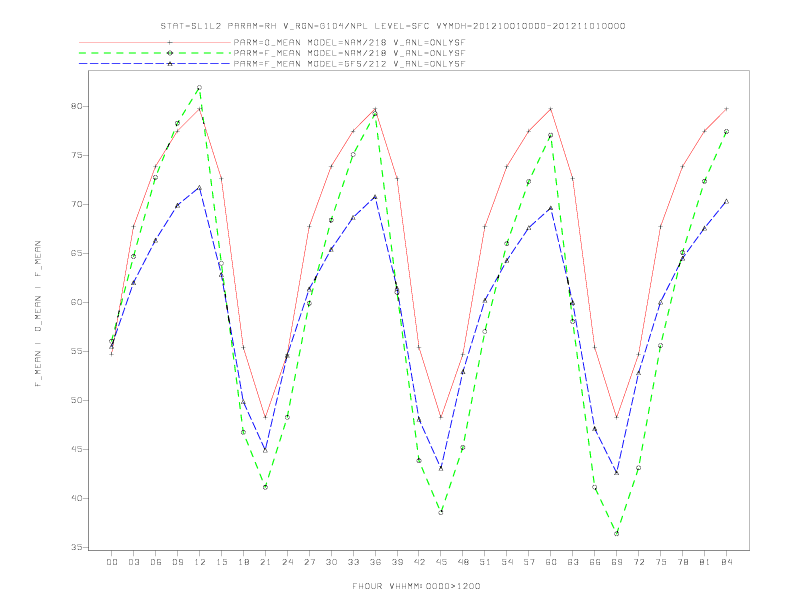Screen dimensions: 792x612
Task: Click the chart title starting with STAT=SL1L2
Action: point(392,26)
